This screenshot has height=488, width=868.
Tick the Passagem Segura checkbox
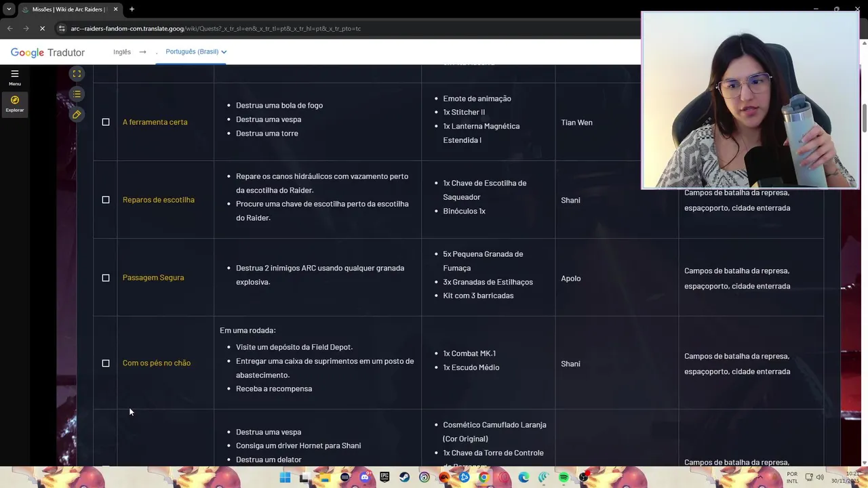point(106,278)
